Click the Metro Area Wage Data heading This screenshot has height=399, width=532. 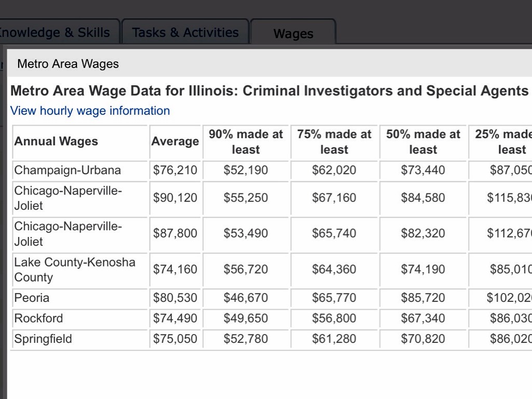pos(269,91)
